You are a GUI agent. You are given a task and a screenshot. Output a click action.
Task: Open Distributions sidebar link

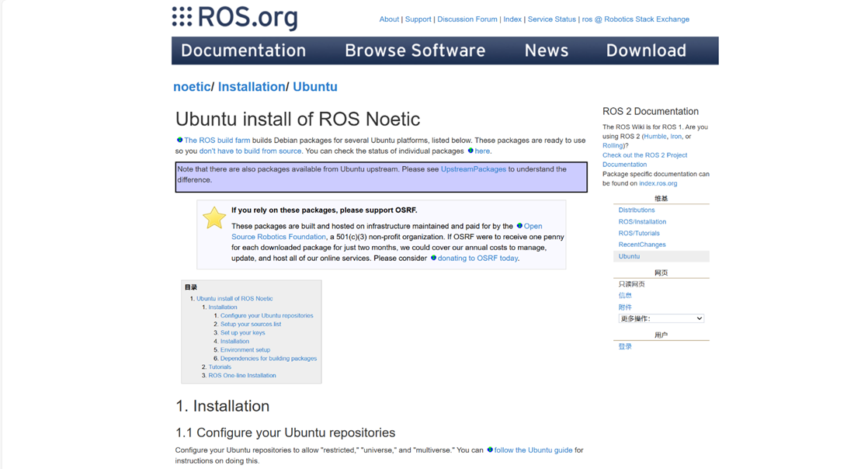point(637,210)
